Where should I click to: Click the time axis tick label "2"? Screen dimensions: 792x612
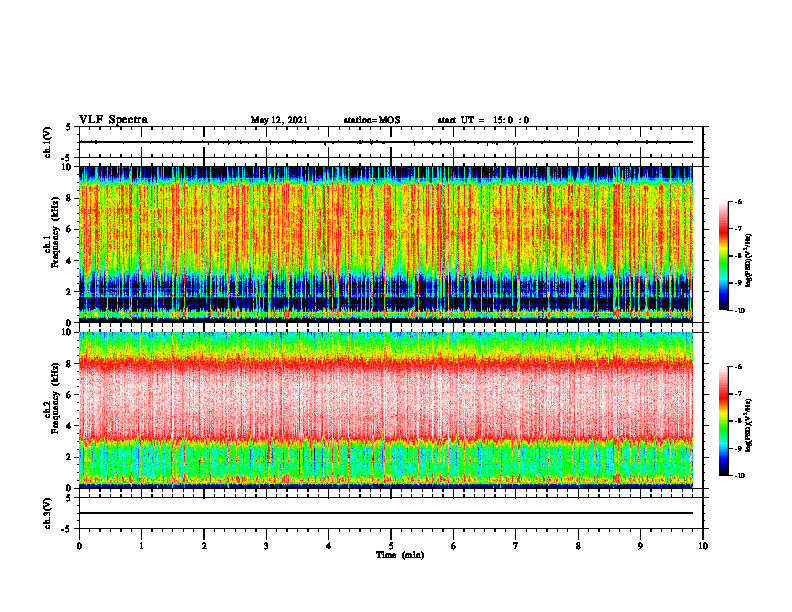(x=204, y=546)
